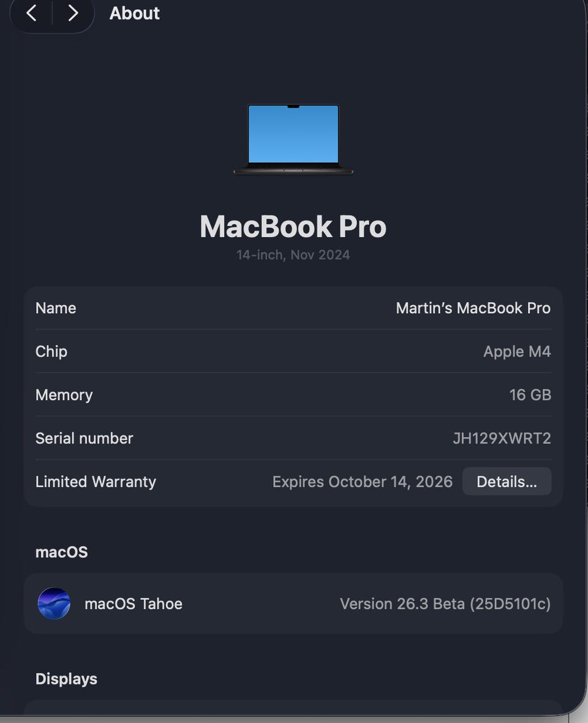
Task: Go back with the left chevron
Action: click(x=31, y=13)
